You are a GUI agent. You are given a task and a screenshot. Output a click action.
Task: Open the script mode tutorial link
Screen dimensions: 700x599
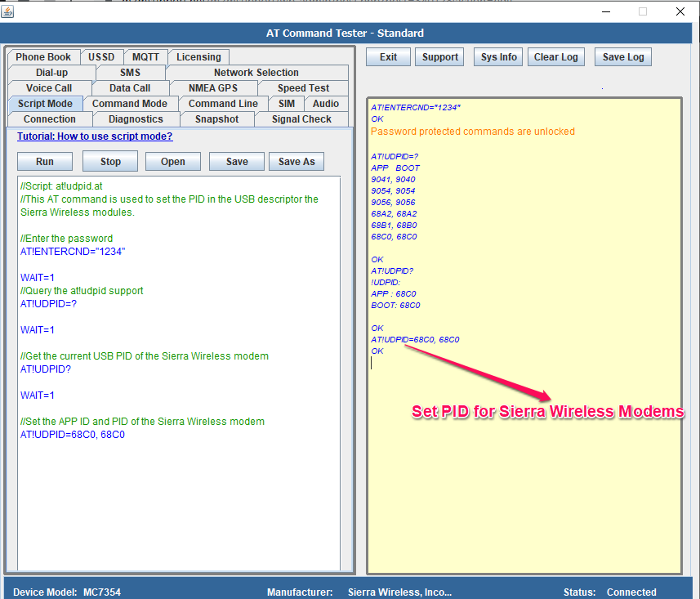point(95,136)
